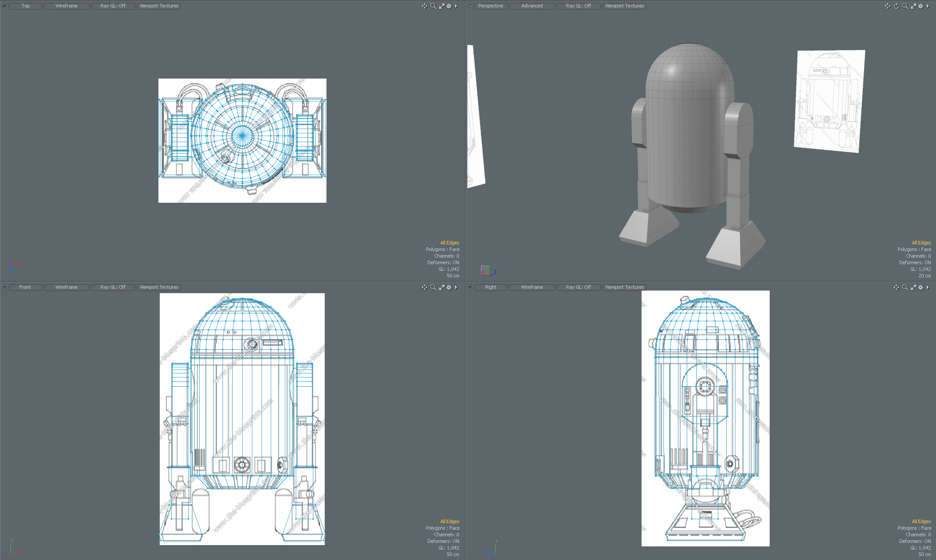Image resolution: width=936 pixels, height=560 pixels.
Task: Click Viewport Textures in Top viewport
Action: click(x=159, y=6)
